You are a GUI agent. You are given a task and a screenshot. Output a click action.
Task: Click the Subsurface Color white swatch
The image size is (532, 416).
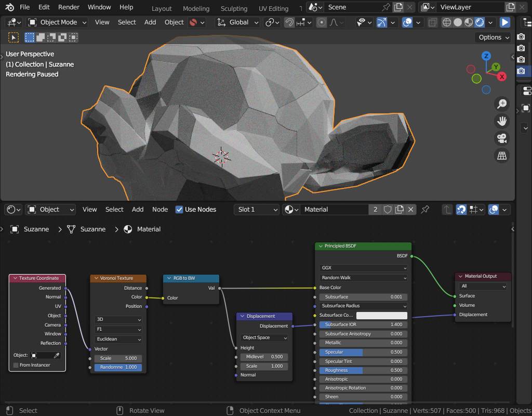(382, 316)
